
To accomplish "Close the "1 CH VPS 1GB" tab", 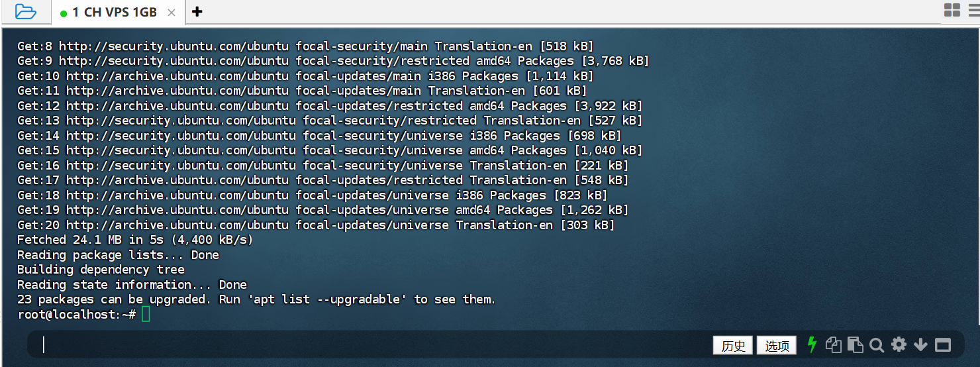I will click(171, 12).
